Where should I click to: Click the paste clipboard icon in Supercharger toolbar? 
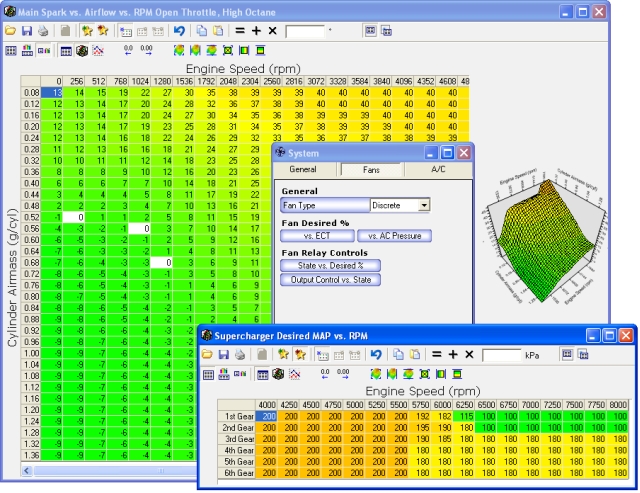click(415, 355)
